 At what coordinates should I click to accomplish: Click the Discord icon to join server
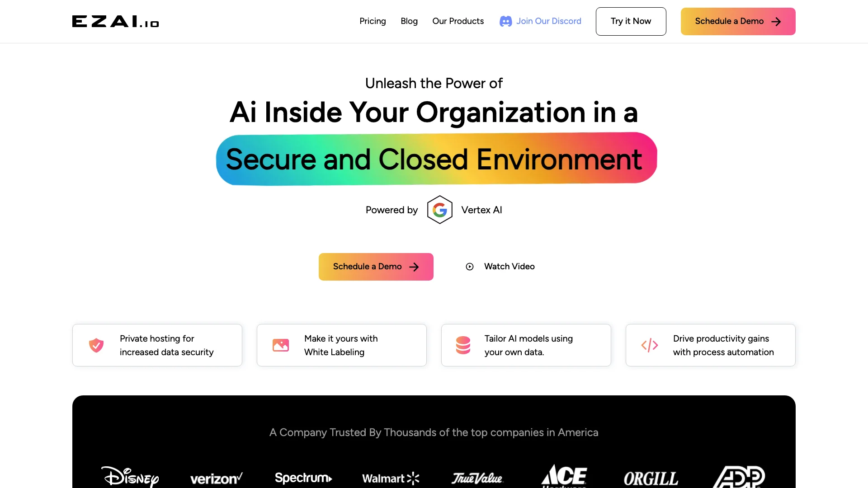click(505, 21)
